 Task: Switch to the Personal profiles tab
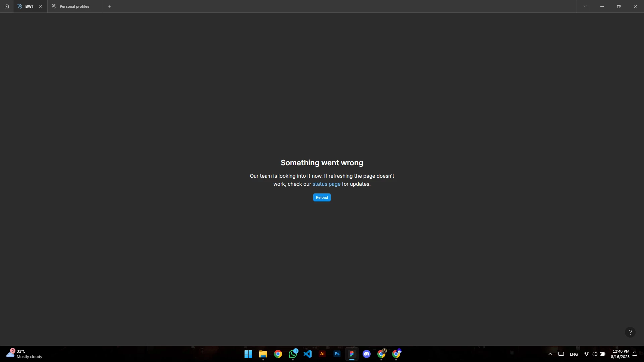pos(74,6)
